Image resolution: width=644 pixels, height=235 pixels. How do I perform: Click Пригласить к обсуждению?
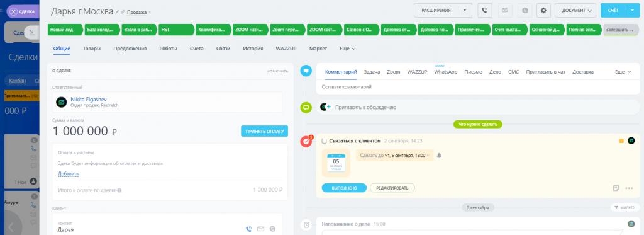click(x=365, y=107)
